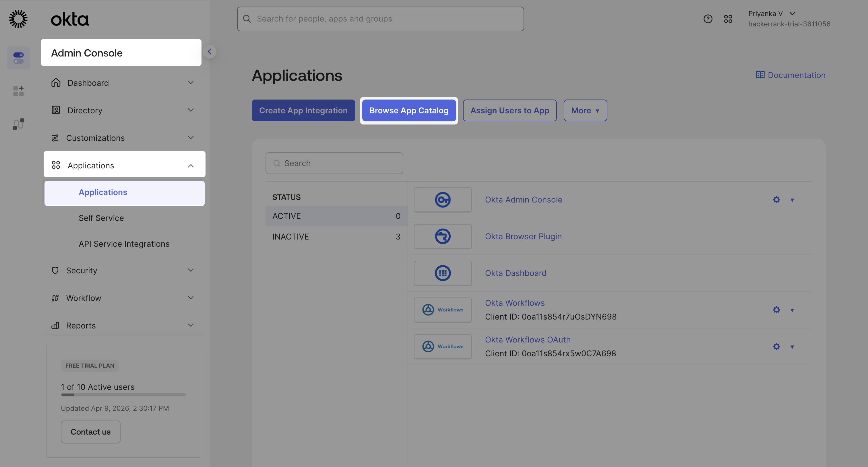Click the help question mark icon
The image size is (868, 467).
click(708, 19)
